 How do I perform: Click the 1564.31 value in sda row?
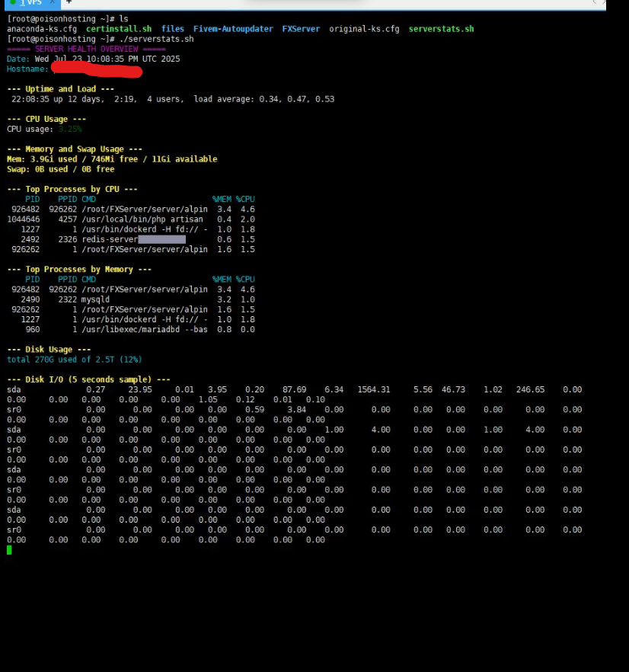374,389
